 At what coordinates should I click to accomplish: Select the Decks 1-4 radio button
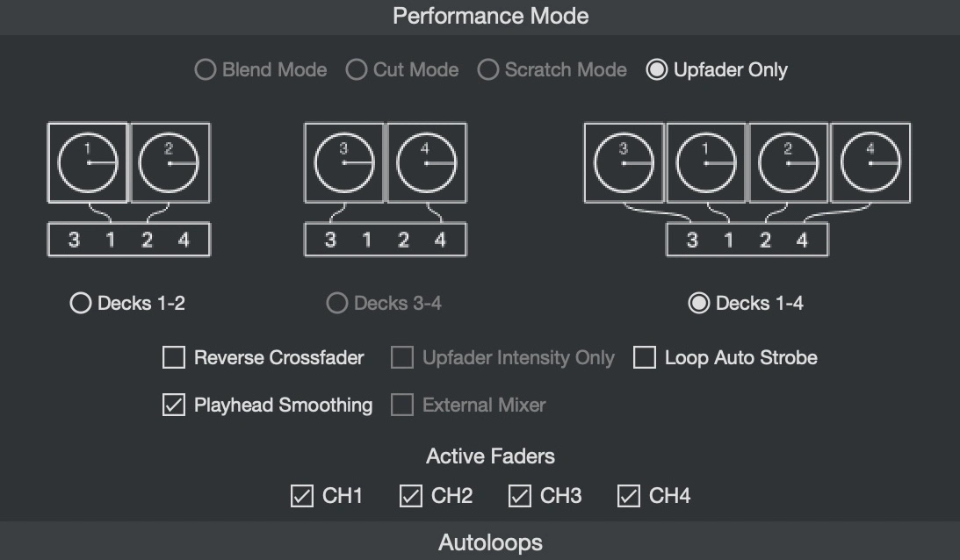[x=699, y=304]
